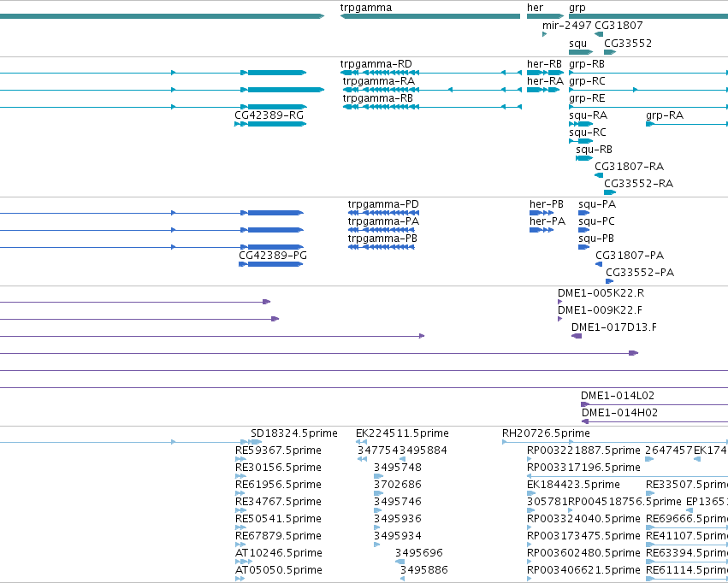Click the RP003602480.5prime EST
Screen dimensions: 728x583
point(530,562)
